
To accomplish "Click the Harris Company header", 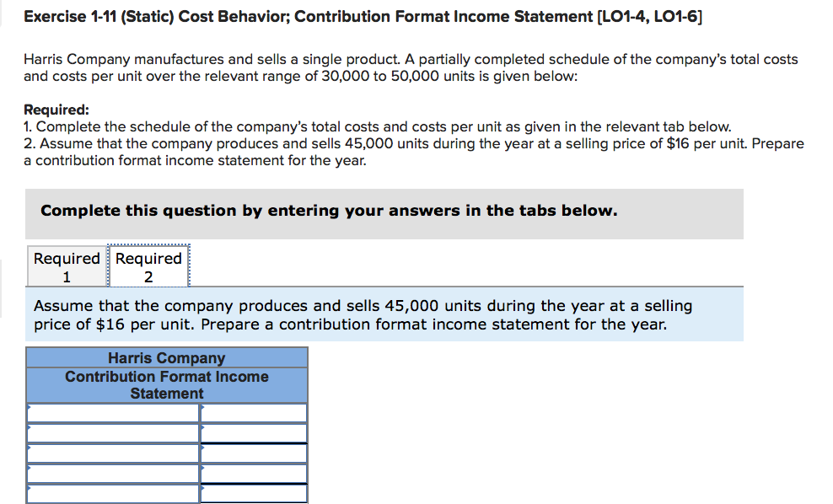I will [167, 357].
